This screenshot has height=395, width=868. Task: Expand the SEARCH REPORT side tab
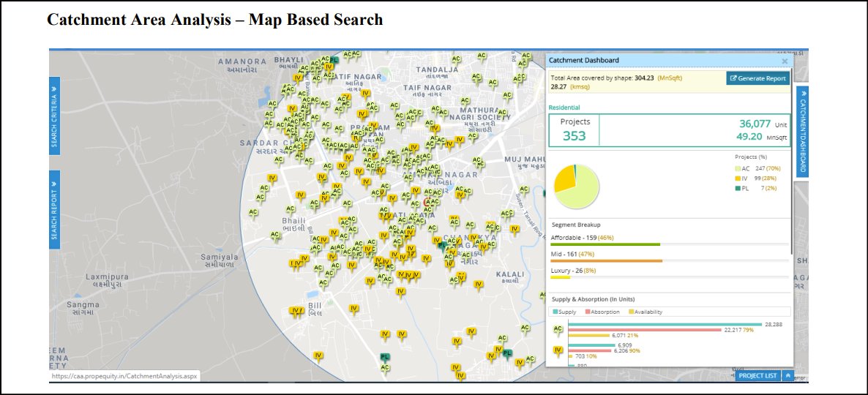pyautogui.click(x=55, y=210)
